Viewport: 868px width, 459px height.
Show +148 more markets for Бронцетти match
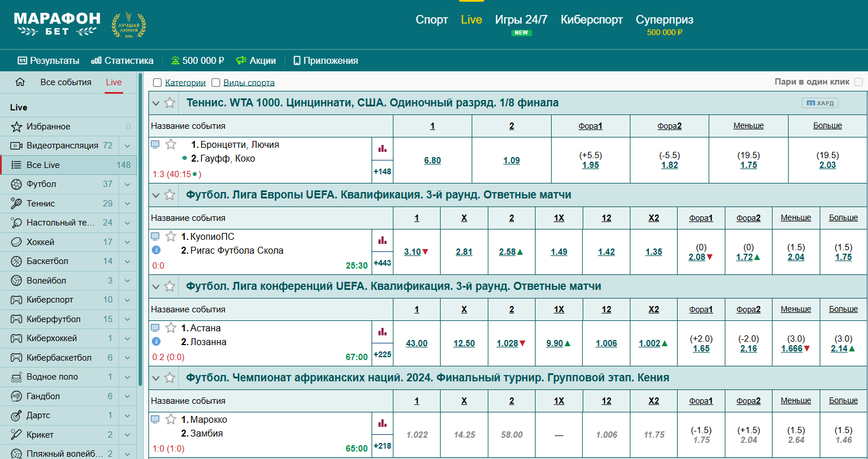[383, 171]
